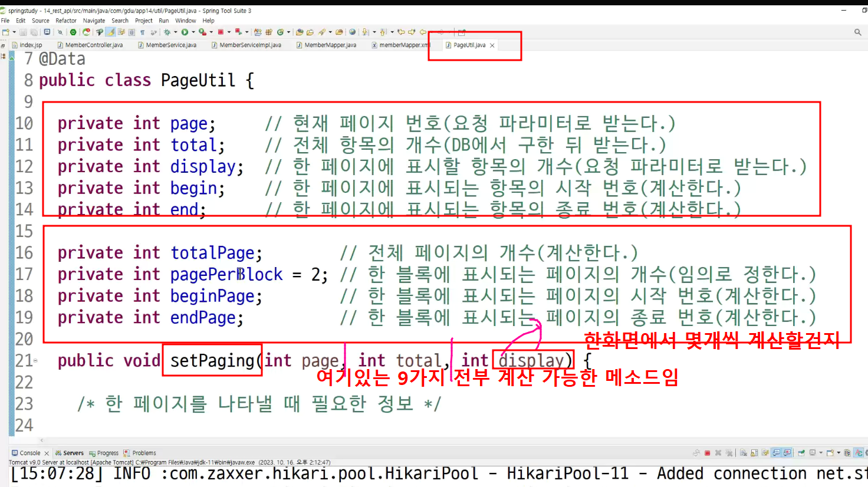Click the 'pagePerBlock' field name in code

click(x=226, y=275)
